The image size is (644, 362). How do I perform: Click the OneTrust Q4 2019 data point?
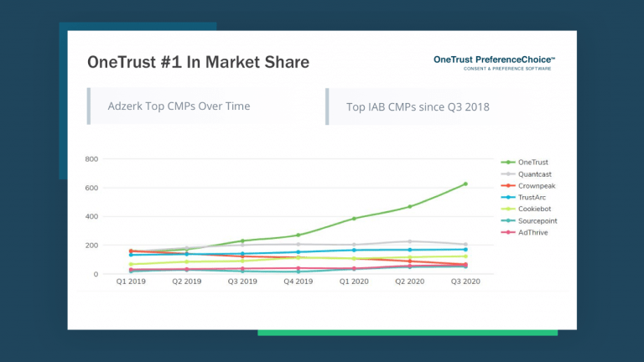(x=299, y=235)
